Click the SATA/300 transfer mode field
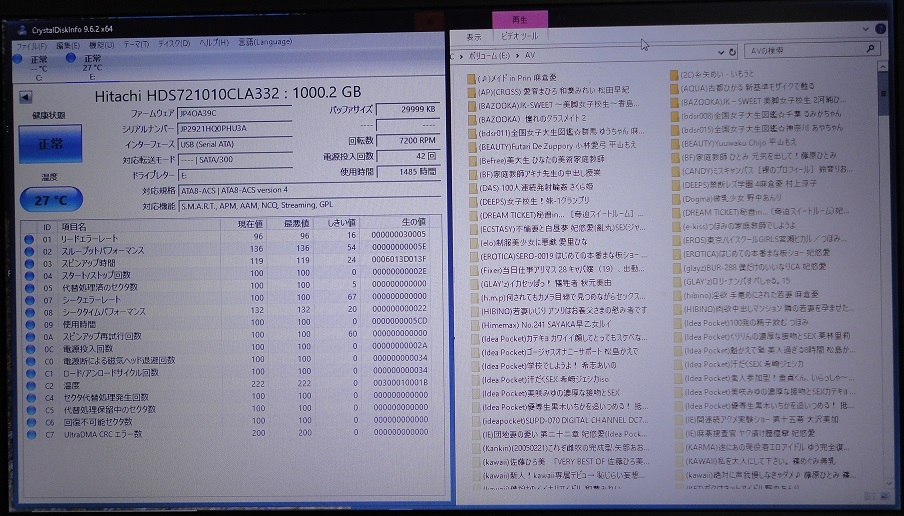The width and height of the screenshot is (904, 516). pos(235,160)
